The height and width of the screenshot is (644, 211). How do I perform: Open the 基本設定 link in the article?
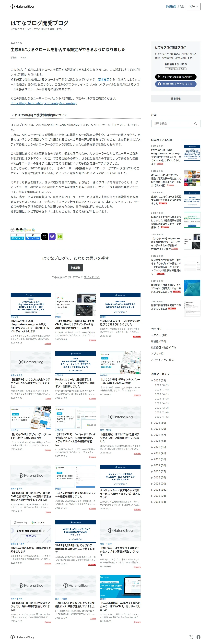tap(104, 80)
